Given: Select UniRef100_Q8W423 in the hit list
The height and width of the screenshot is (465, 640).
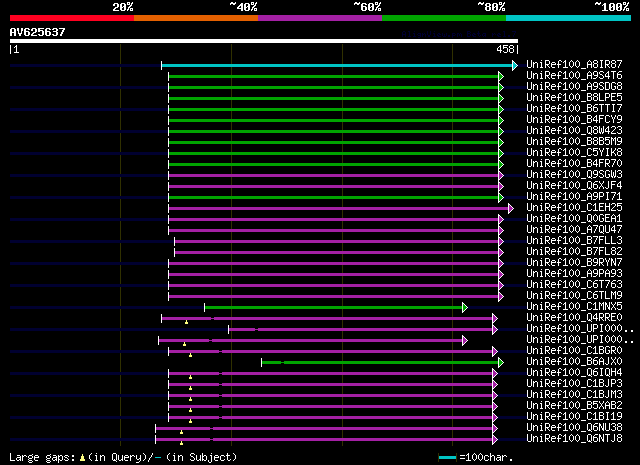Looking at the screenshot, I should pos(574,130).
